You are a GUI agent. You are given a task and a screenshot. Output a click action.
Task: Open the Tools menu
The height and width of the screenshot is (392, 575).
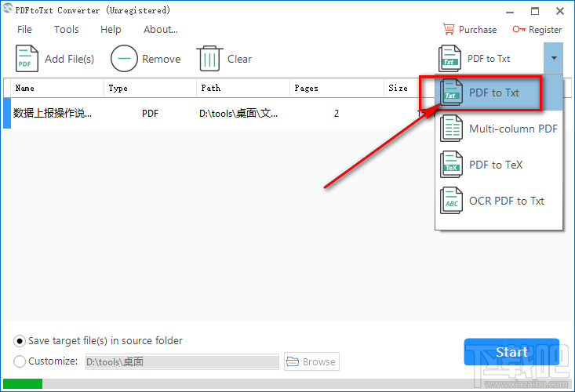67,29
